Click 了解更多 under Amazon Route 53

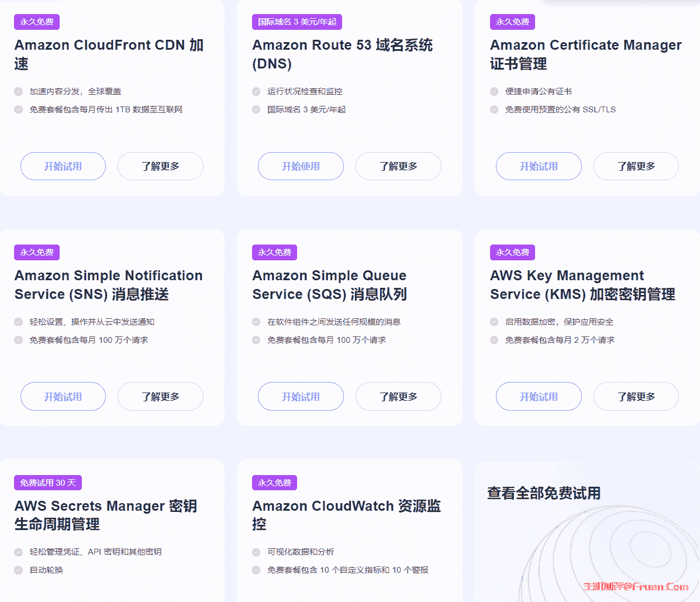398,166
